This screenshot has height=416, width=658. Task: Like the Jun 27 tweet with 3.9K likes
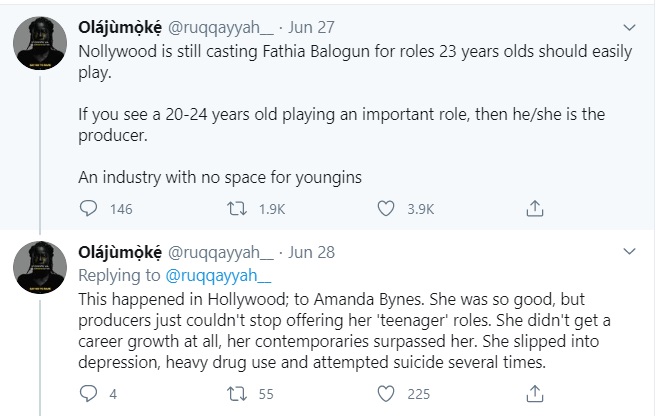[x=386, y=208]
